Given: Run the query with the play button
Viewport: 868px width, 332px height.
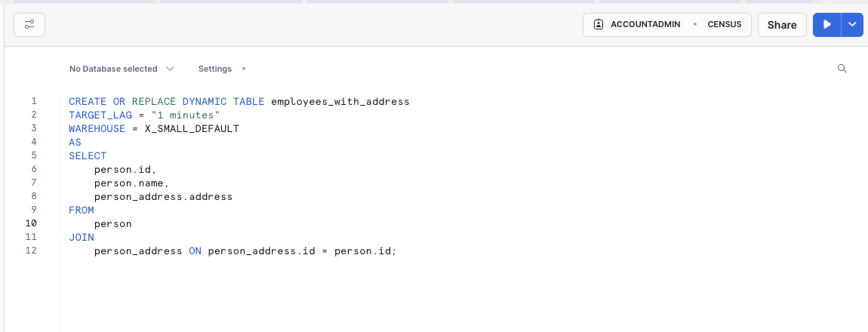Looking at the screenshot, I should pos(827,25).
